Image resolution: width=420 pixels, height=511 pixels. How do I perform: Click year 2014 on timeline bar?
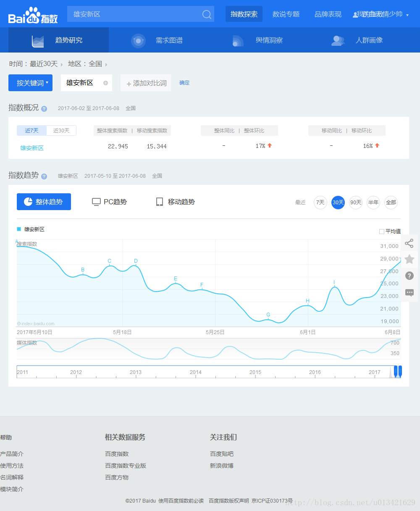coord(196,372)
